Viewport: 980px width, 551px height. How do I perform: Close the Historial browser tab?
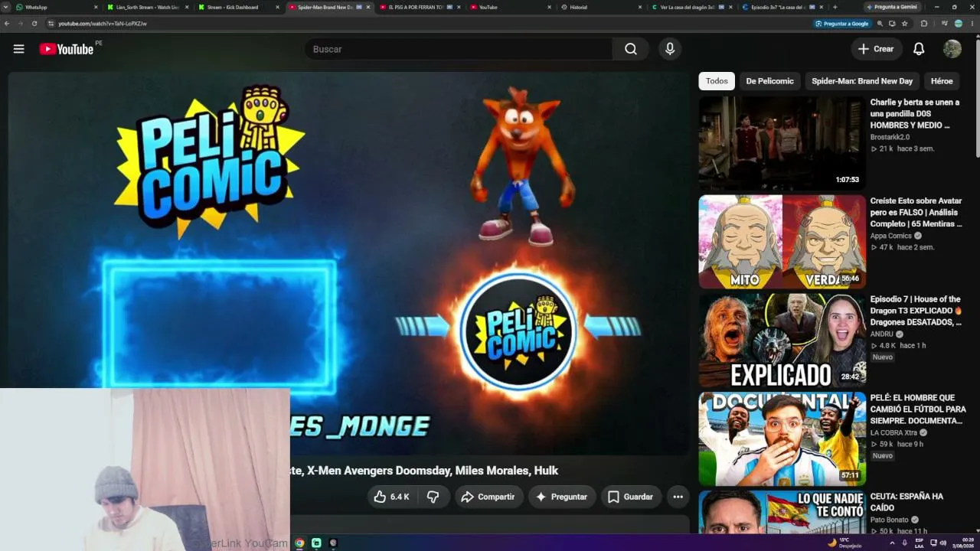pyautogui.click(x=640, y=7)
